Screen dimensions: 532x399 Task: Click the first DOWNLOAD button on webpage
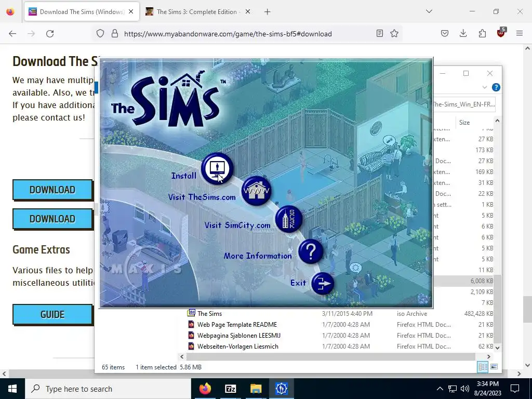click(x=52, y=190)
